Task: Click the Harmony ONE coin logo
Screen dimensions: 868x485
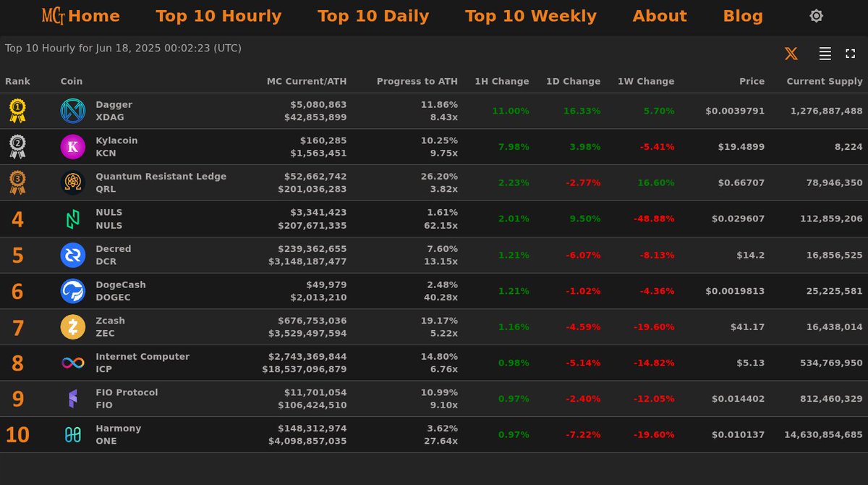Action: coord(73,435)
